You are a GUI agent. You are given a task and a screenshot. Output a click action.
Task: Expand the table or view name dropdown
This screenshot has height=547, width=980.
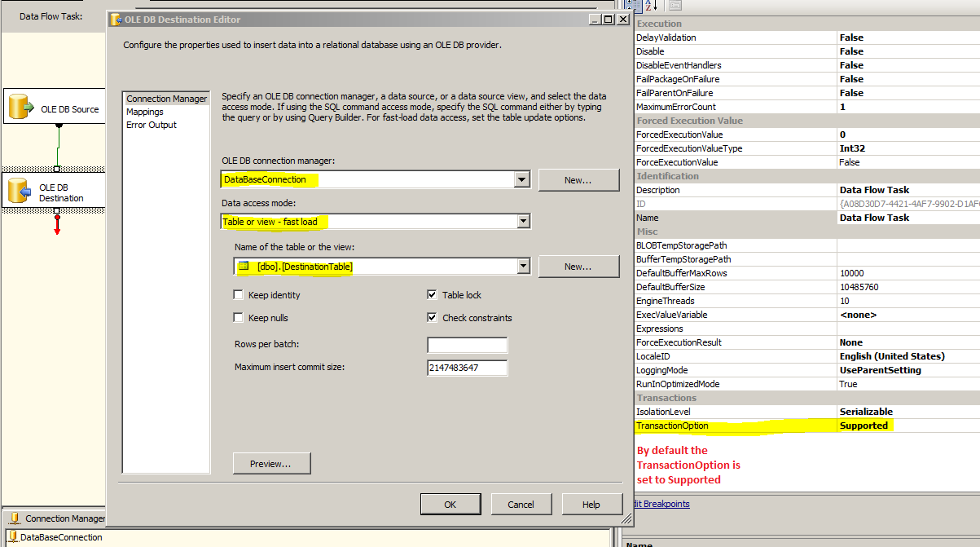pyautogui.click(x=523, y=267)
